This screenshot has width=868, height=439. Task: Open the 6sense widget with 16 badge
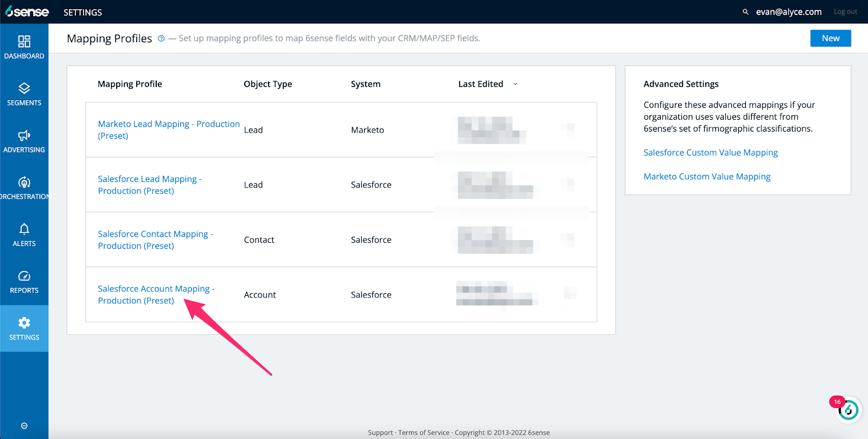[848, 410]
